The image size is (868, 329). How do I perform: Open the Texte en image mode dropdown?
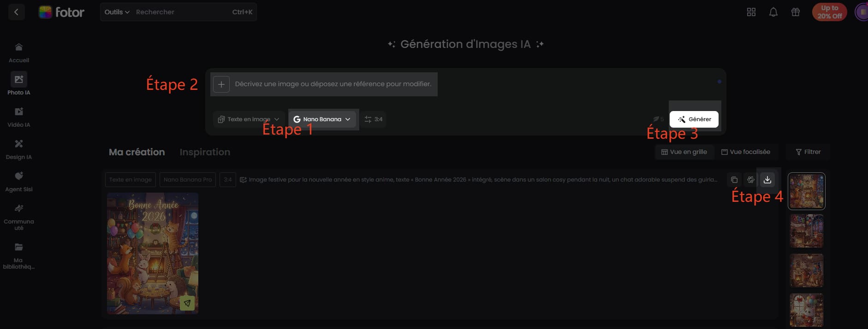tap(249, 119)
